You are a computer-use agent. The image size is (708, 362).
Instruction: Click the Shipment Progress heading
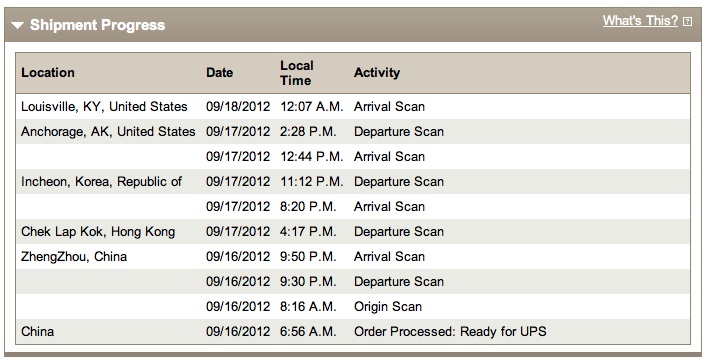pos(98,25)
